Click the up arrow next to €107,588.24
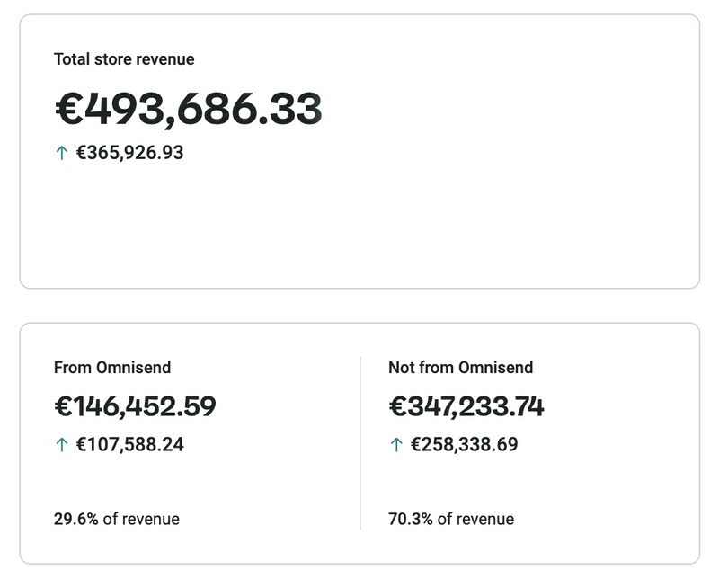Viewport: 719px width, 588px height. (x=61, y=444)
